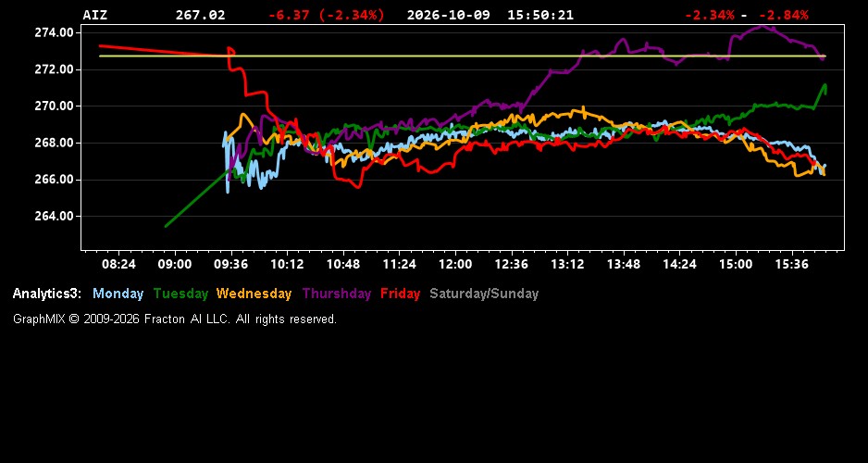Click the Friday legend label
868x463 pixels.
(x=401, y=294)
